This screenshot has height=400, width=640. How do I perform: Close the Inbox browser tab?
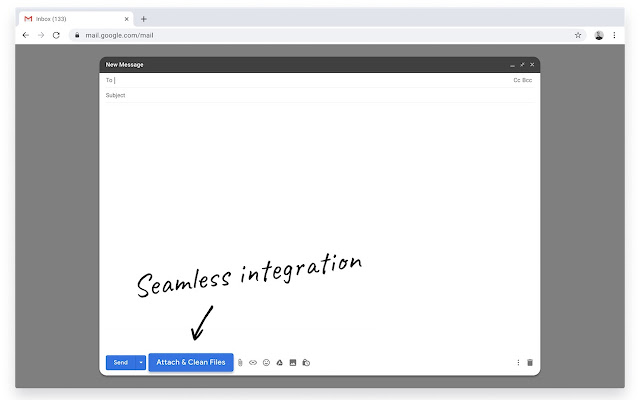click(x=127, y=19)
